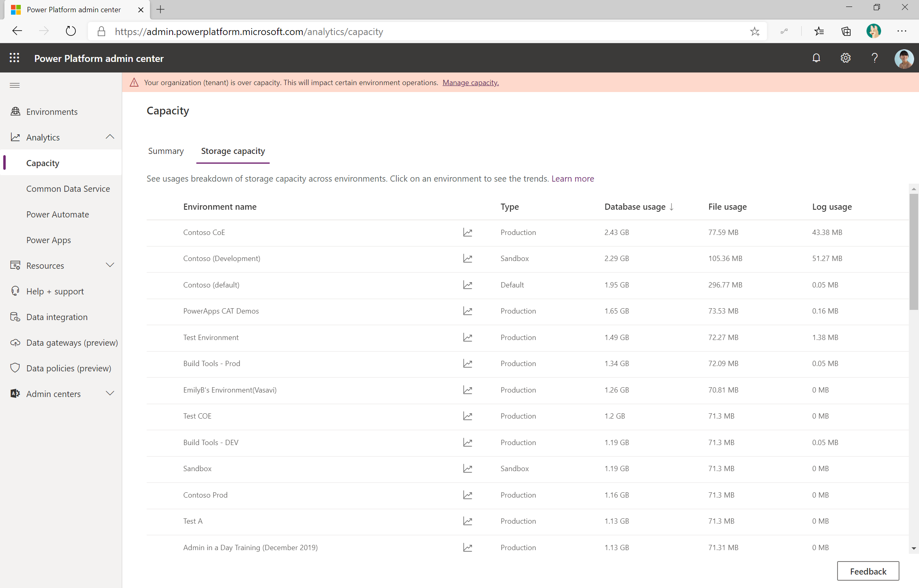Expand the Analytics section in sidebar

[x=112, y=137]
